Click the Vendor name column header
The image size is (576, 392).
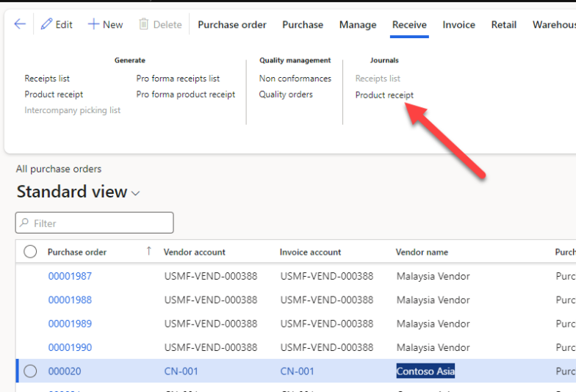pyautogui.click(x=422, y=252)
